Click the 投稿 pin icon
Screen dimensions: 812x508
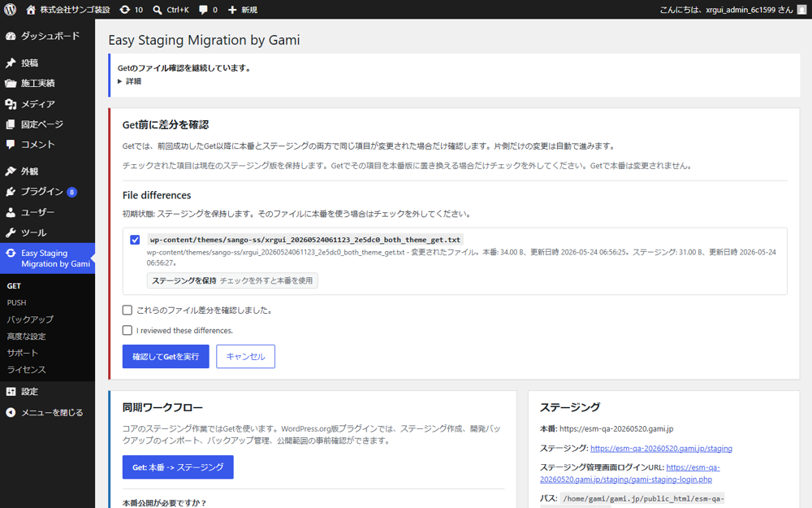[x=11, y=63]
